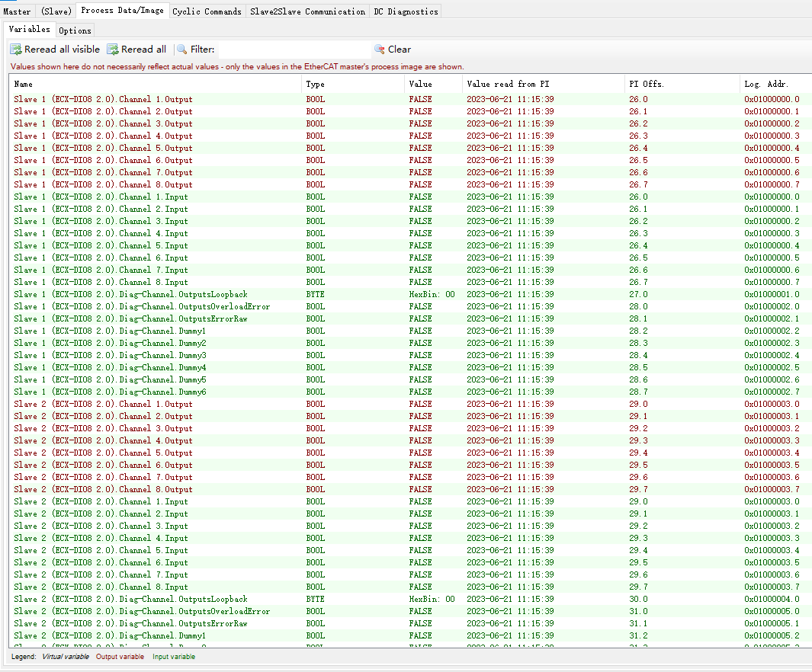The height and width of the screenshot is (672, 812).
Task: Click the Filter magnifier icon
Action: [182, 50]
